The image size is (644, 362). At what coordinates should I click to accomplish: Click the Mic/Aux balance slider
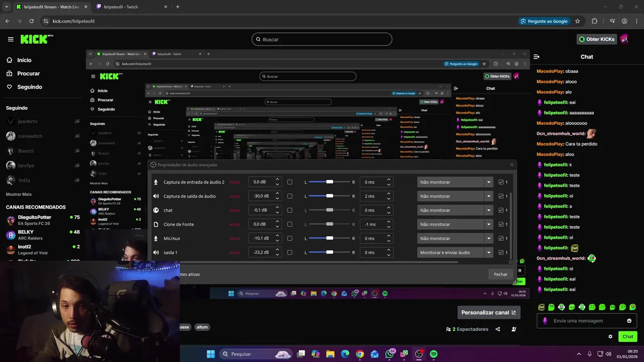(329, 238)
